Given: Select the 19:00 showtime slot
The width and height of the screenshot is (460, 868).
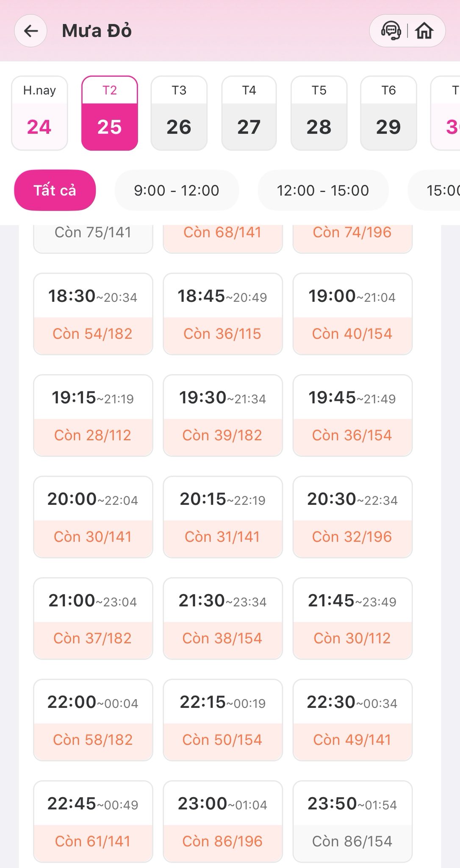Looking at the screenshot, I should click(352, 314).
